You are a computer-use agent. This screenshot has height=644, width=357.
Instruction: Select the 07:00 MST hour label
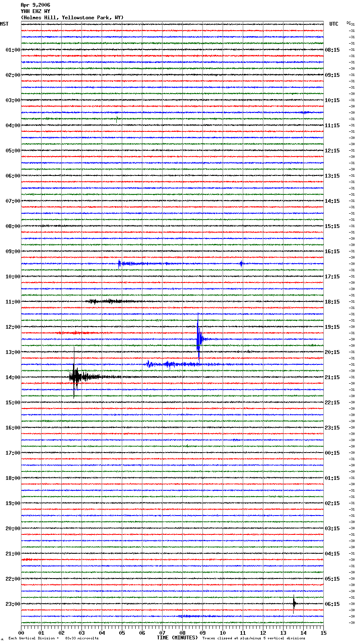pos(13,201)
